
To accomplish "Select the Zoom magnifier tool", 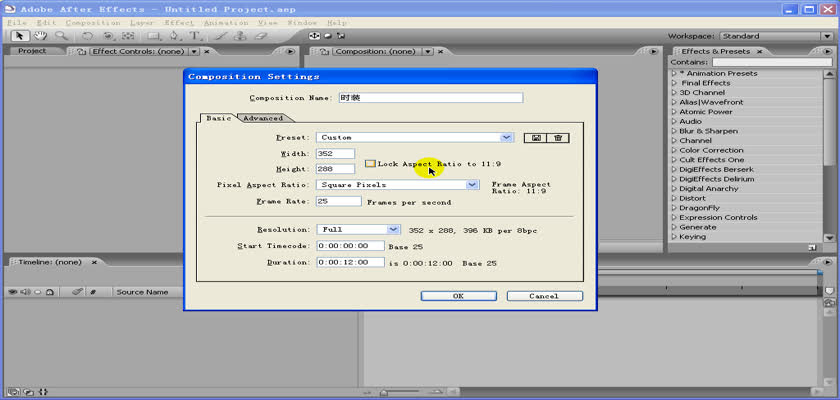I will tap(60, 35).
